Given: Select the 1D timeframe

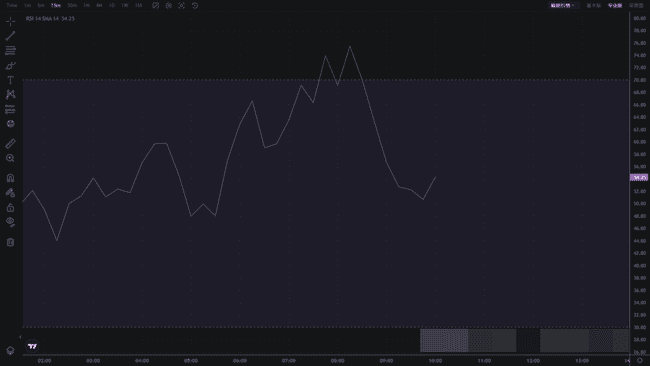Looking at the screenshot, I should (112, 5).
